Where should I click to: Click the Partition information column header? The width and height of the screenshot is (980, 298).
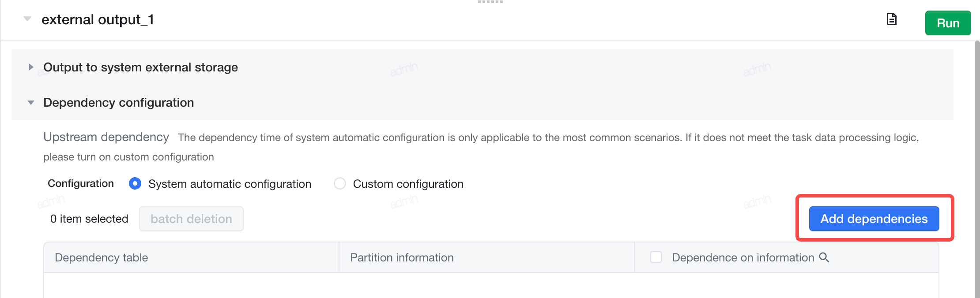486,257
